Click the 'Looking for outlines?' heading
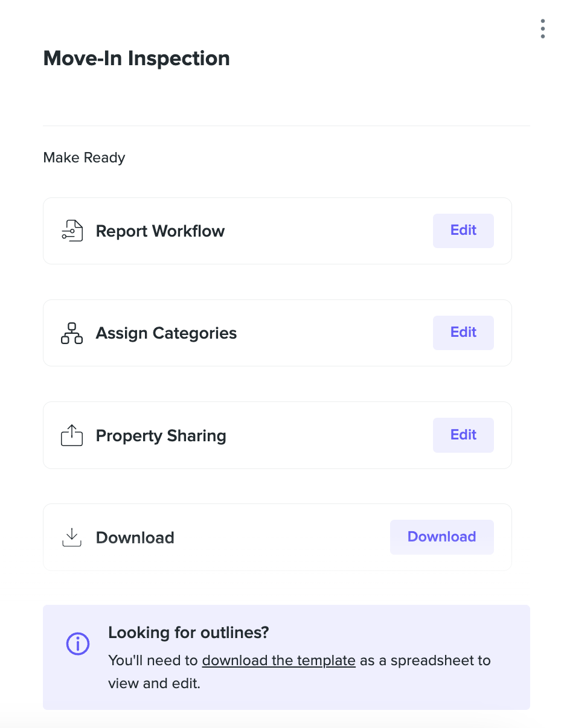 point(188,633)
